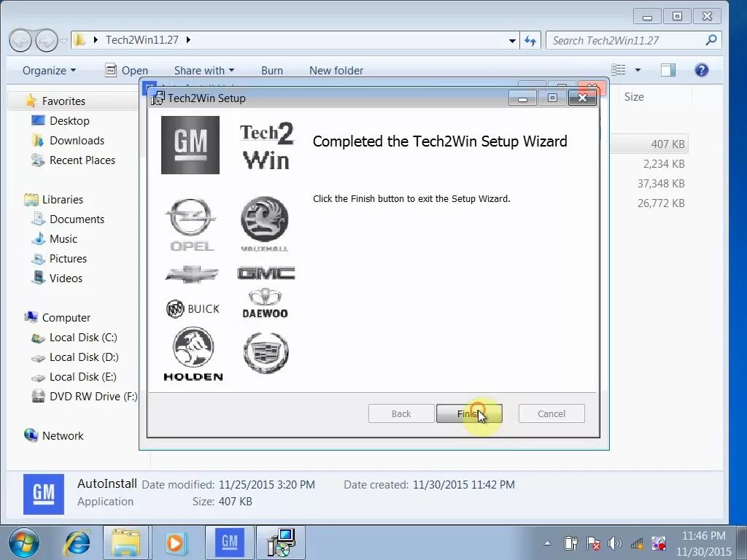Open Desktop in Explorer Favorites
Viewport: 747px width, 560px height.
point(69,121)
